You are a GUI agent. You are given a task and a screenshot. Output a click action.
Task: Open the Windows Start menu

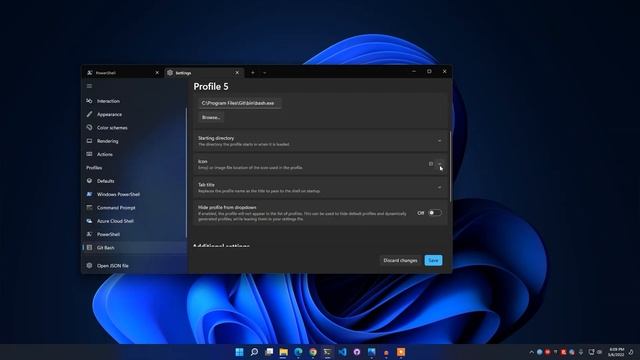[240, 352]
